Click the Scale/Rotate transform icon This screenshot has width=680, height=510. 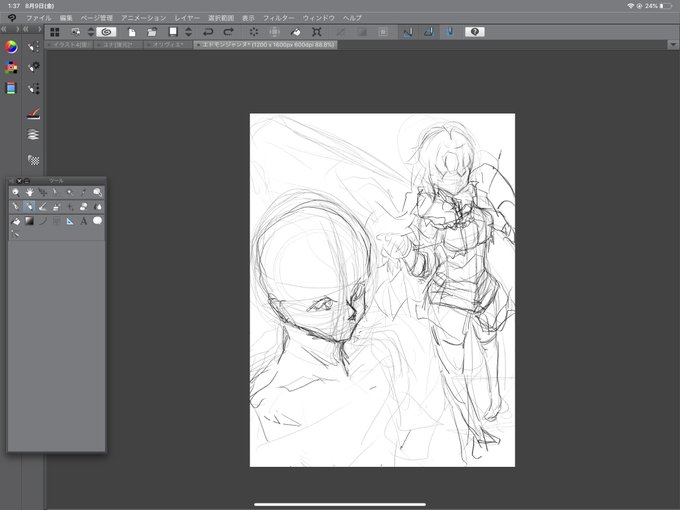pos(317,32)
